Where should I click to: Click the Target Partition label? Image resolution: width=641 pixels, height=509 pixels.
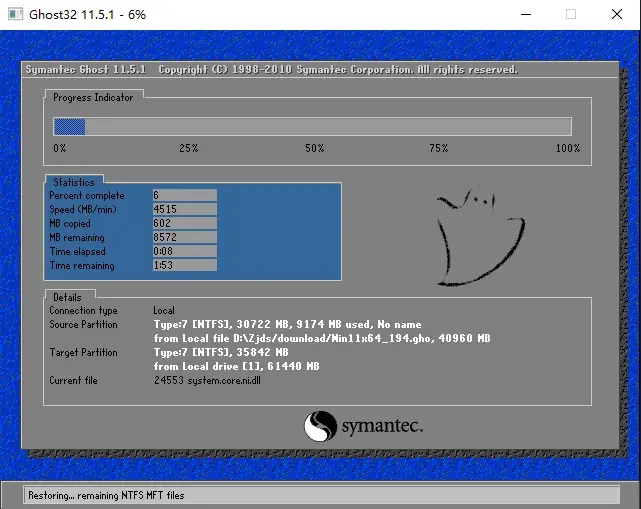coord(83,352)
